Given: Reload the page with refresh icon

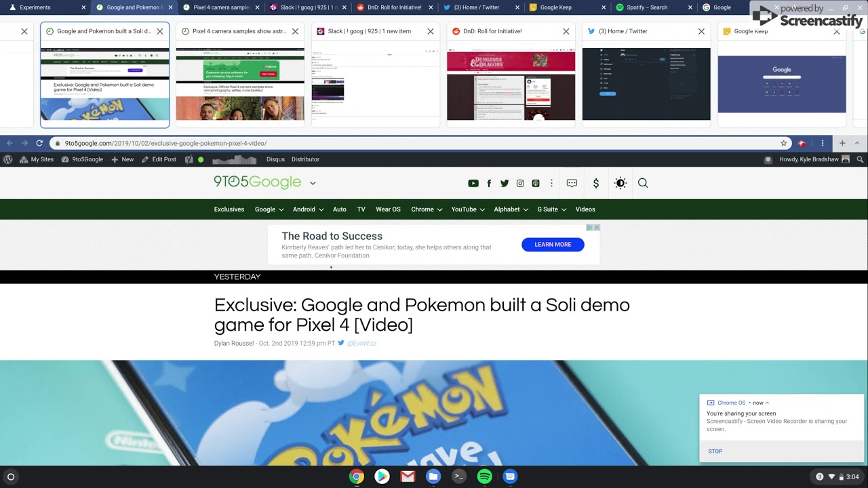Looking at the screenshot, I should pos(39,143).
